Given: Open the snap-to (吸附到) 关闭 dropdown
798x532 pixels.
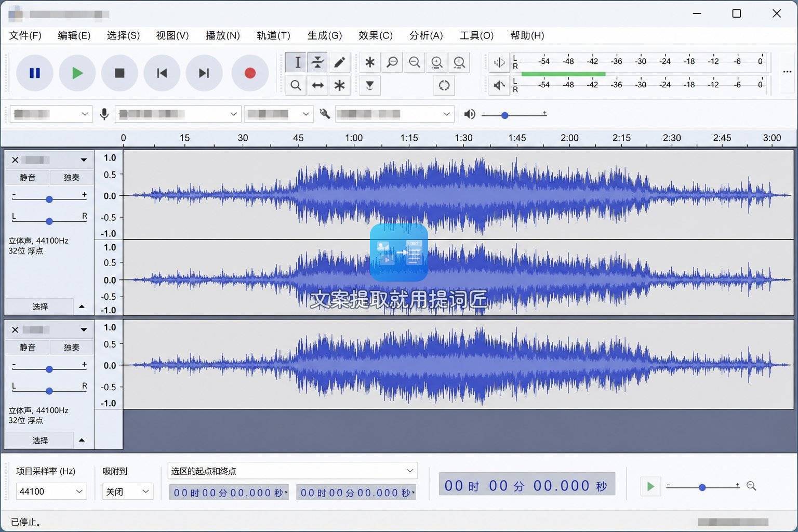Looking at the screenshot, I should pos(128,491).
